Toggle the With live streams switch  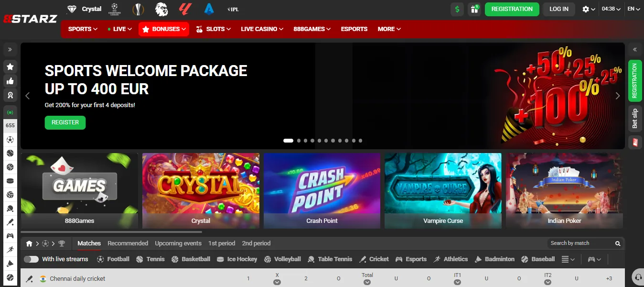[x=31, y=259]
